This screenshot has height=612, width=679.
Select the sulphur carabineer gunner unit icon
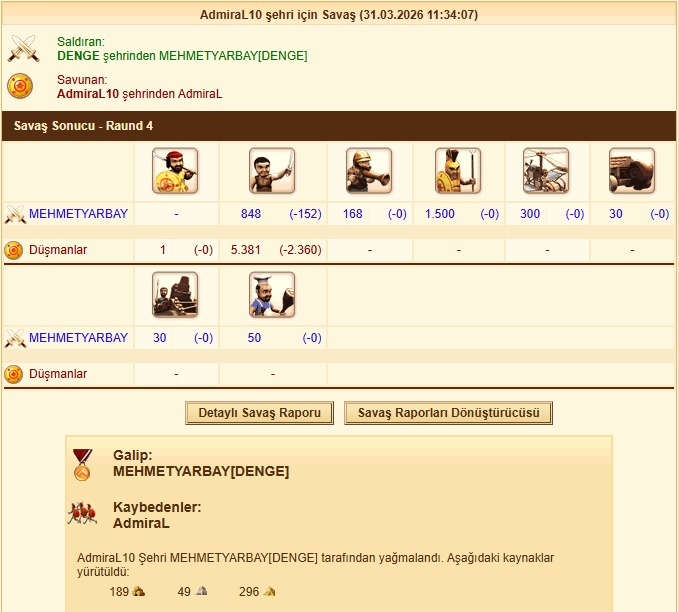click(x=369, y=171)
